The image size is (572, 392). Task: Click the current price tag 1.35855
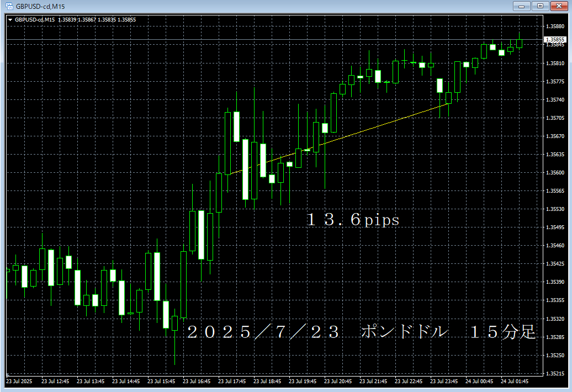[555, 39]
